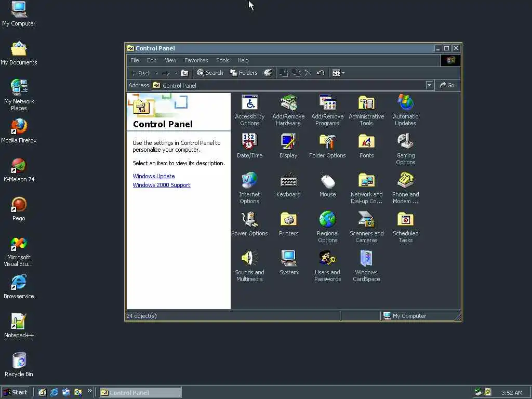The height and width of the screenshot is (399, 532).
Task: Select the Date/Time icon
Action: [250, 146]
